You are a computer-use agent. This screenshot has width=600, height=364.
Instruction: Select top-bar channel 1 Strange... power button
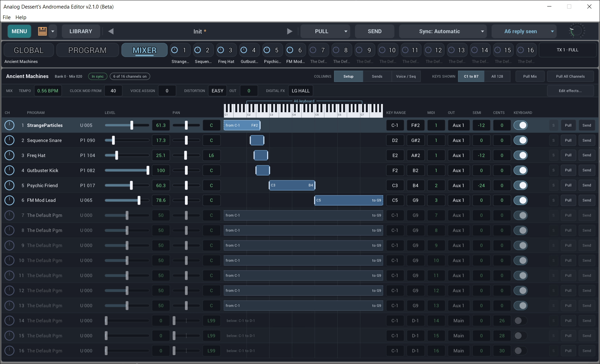(x=175, y=50)
